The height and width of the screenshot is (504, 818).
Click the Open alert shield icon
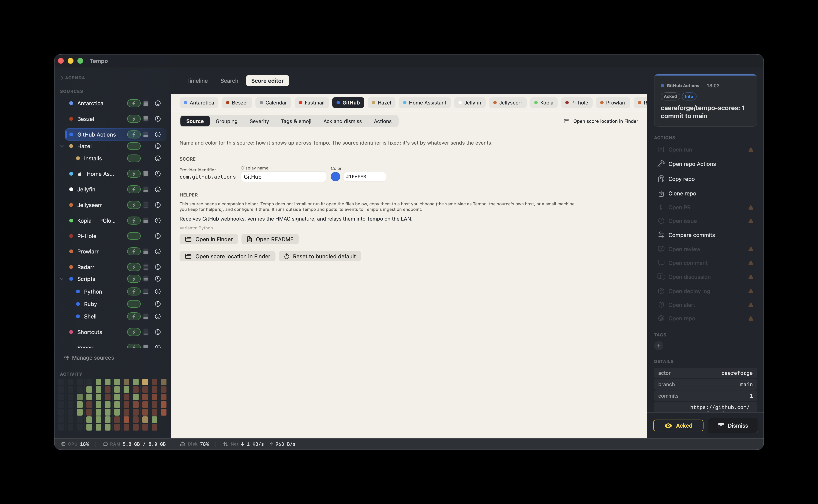661,305
